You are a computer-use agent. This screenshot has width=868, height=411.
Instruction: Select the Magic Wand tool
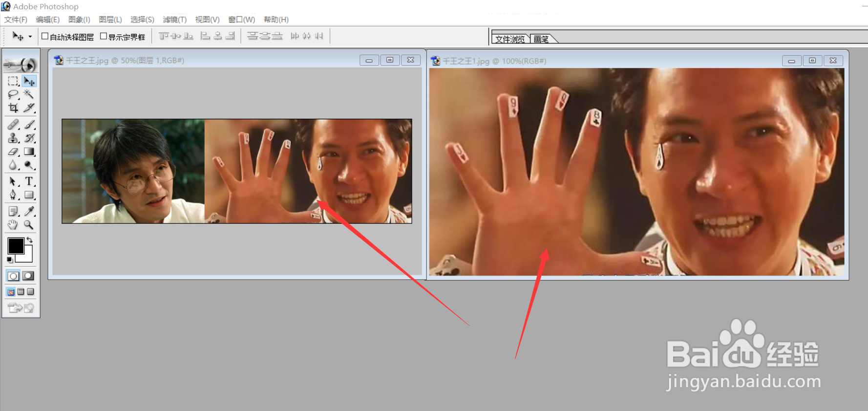pyautogui.click(x=29, y=94)
